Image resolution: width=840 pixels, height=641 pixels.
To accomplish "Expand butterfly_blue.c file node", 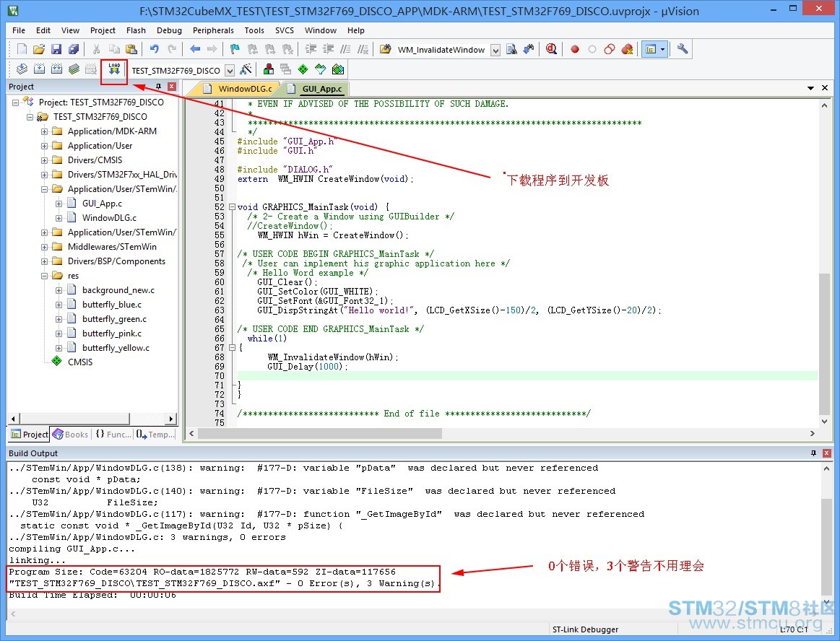I will click(x=59, y=305).
